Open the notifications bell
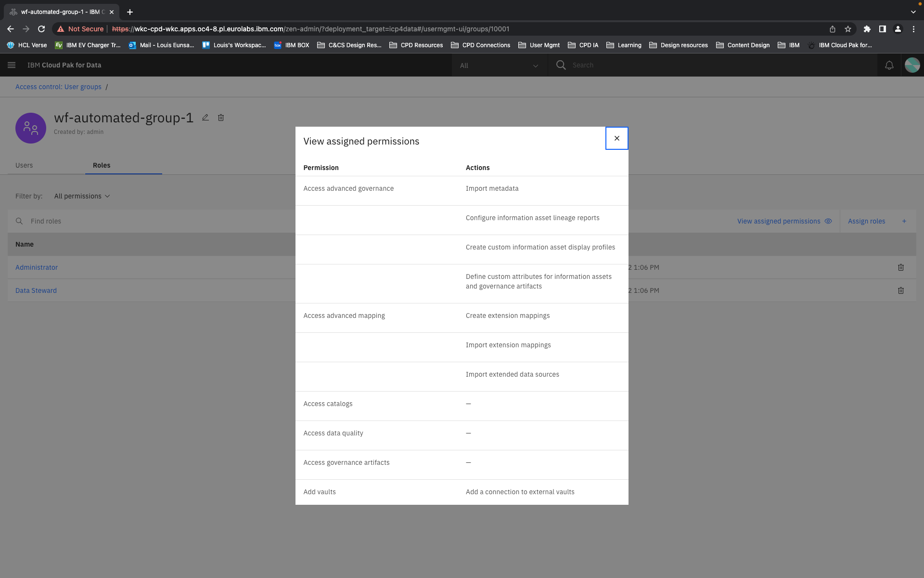This screenshot has width=924, height=578. coord(889,65)
